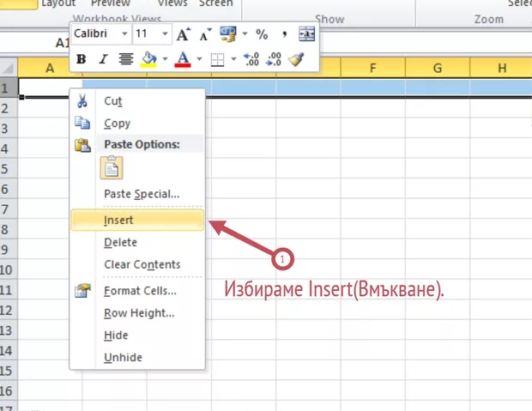Choose Row Height menu entry

click(x=137, y=313)
